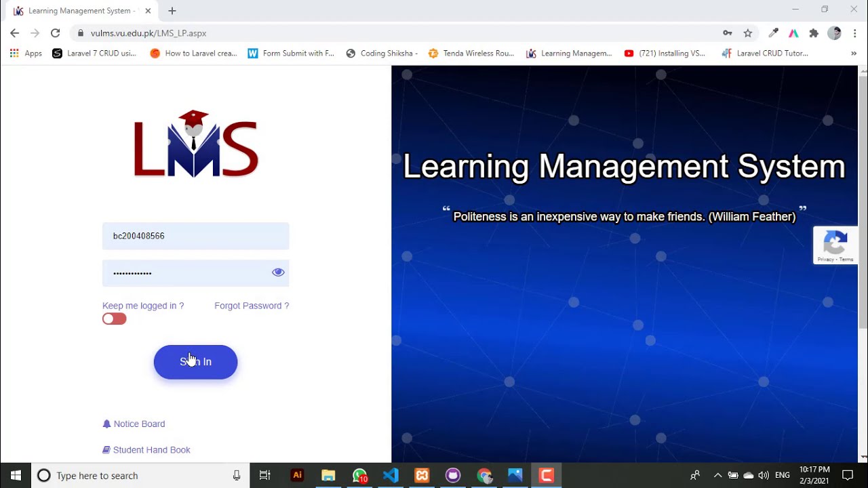Click the OneDrive cloud tray icon
Screen dimensions: 868x488
coord(749,476)
